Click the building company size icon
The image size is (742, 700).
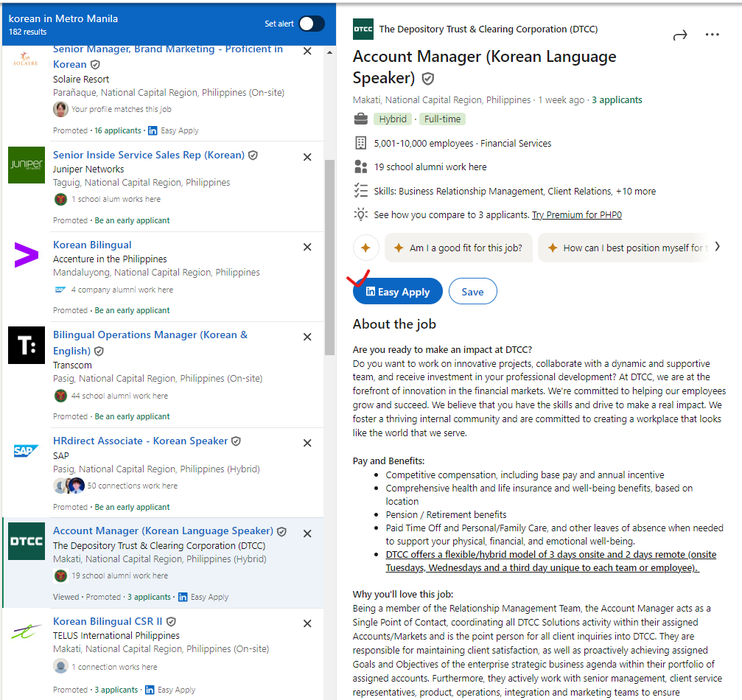coord(360,143)
